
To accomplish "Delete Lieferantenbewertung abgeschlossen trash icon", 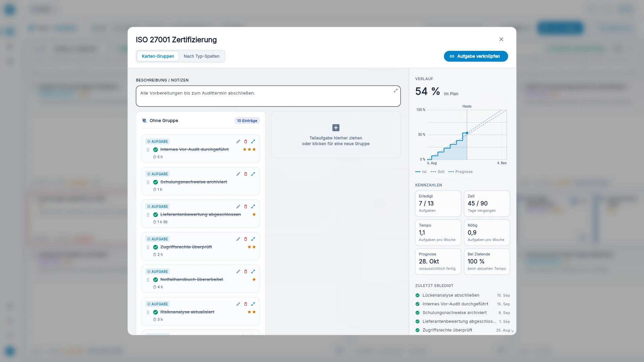I will tap(246, 206).
